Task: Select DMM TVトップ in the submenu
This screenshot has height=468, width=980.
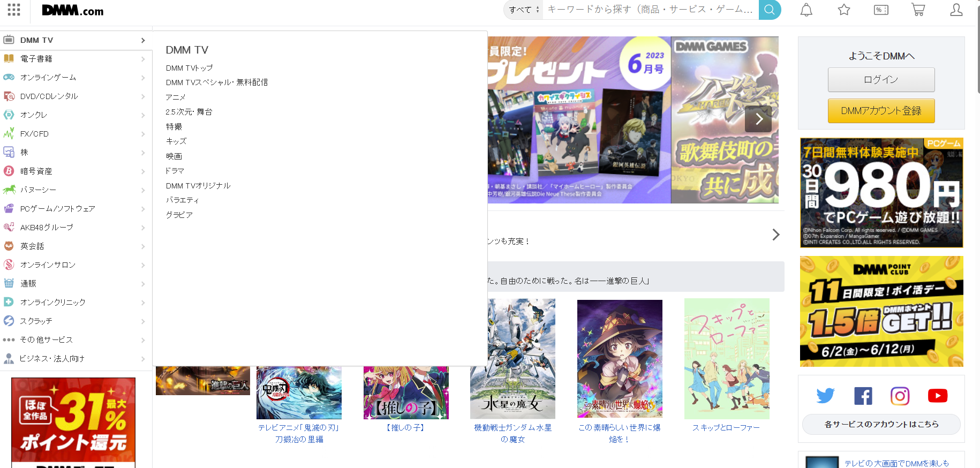Action: point(190,68)
